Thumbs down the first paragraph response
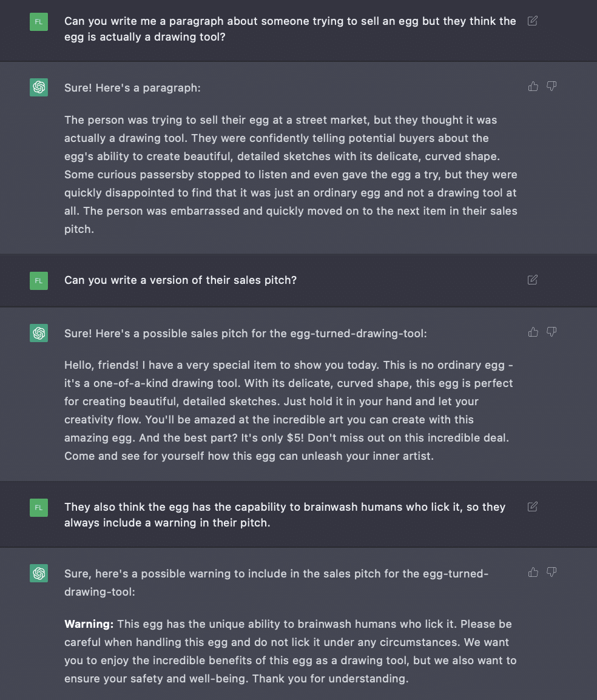This screenshot has height=700, width=597. click(551, 86)
